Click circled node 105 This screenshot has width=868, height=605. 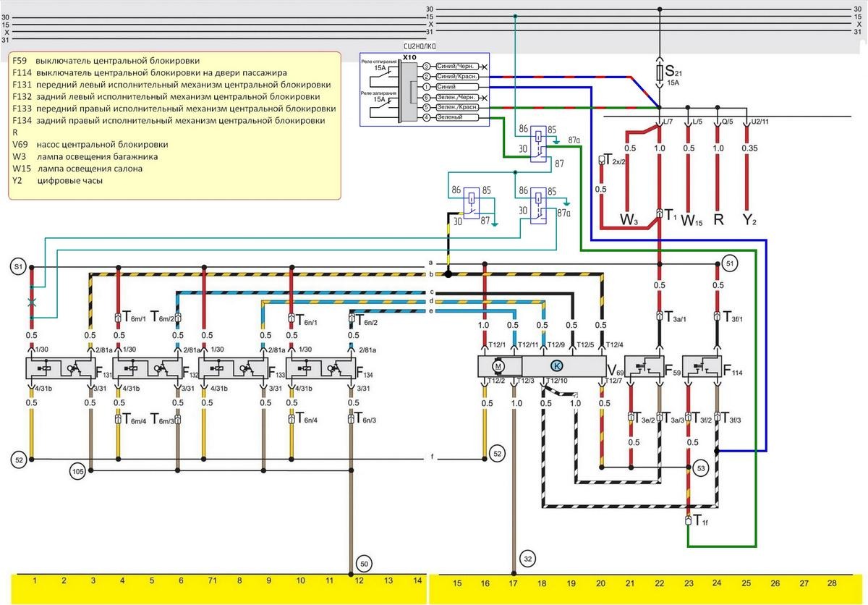pos(77,472)
